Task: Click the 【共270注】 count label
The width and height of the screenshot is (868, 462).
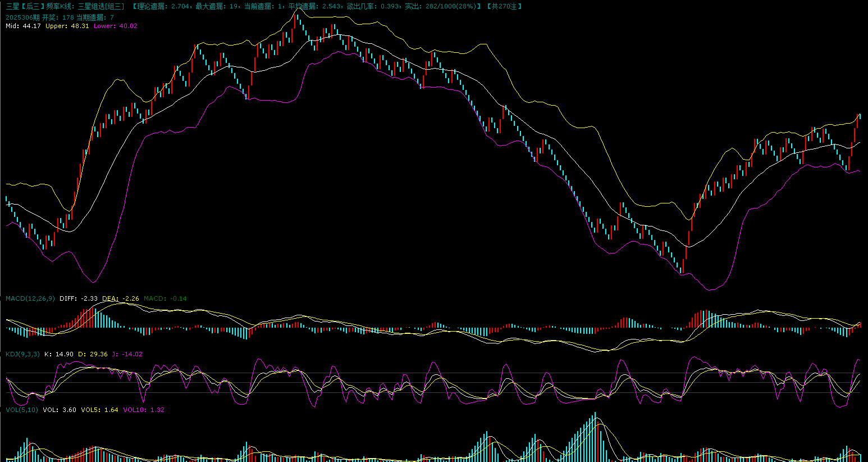Action: click(x=504, y=6)
